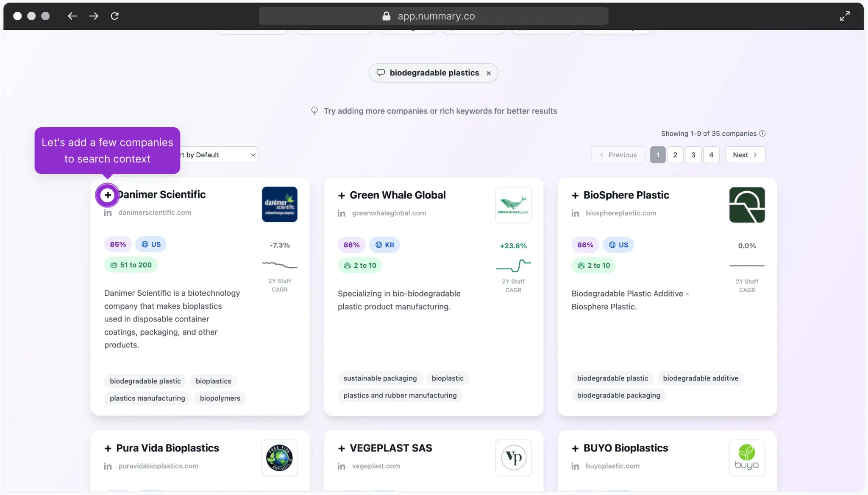Viewport: 868px width, 495px height.
Task: Click the biopolymers tag
Action: pos(220,398)
